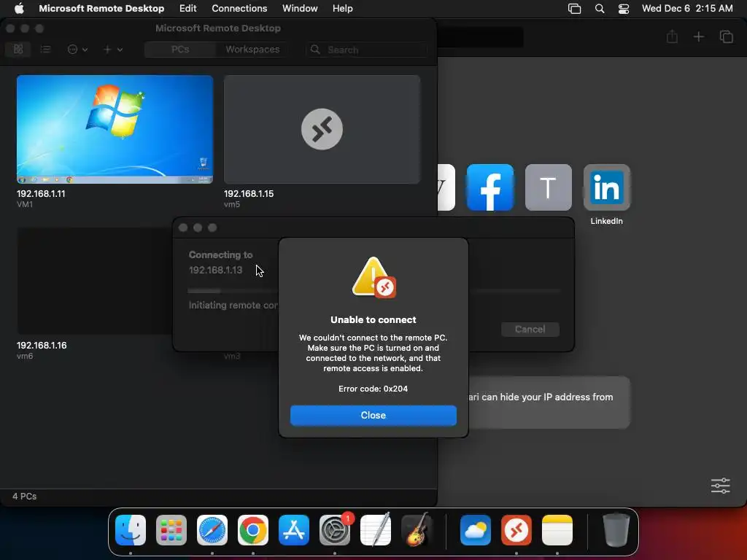
Task: Click the 192.168.1.15 label
Action: [x=249, y=194]
